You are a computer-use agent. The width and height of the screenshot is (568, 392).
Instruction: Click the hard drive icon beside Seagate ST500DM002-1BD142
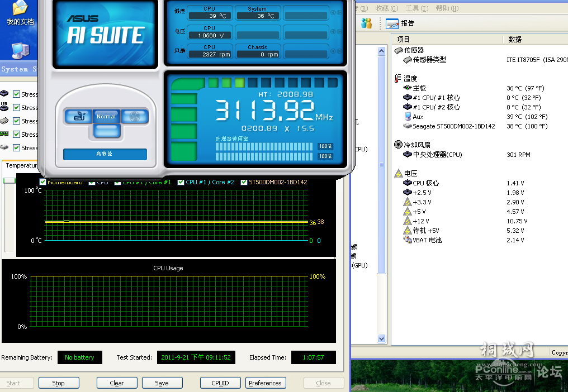click(x=408, y=126)
